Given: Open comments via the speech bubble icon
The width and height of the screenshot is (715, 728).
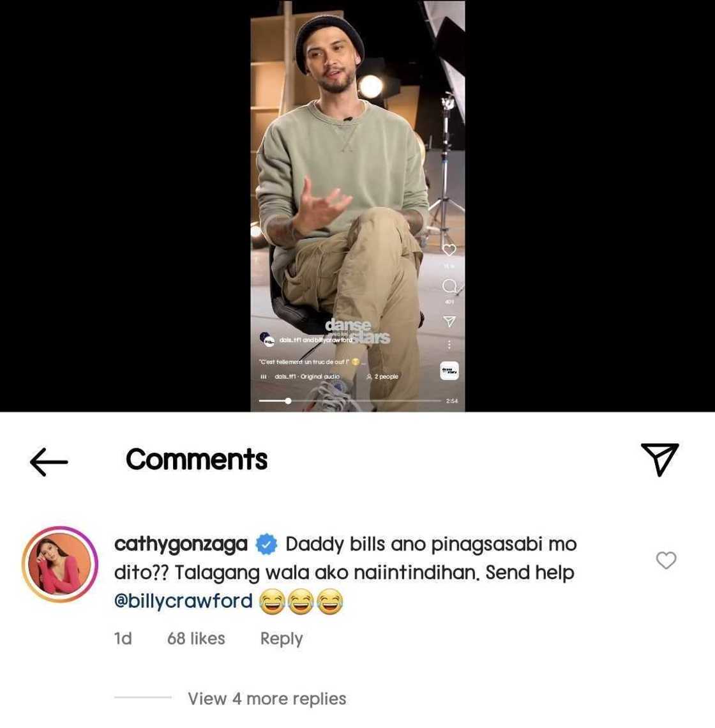Looking at the screenshot, I should (x=449, y=286).
